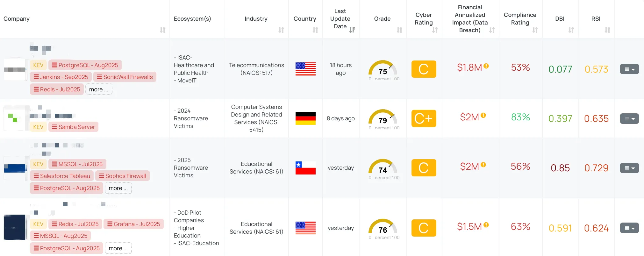Sort the Company column
This screenshot has height=256, width=644.
coord(163,30)
